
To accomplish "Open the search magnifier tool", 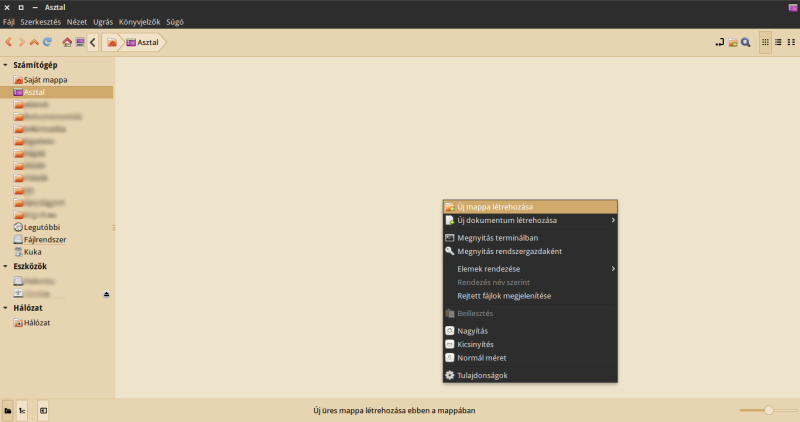I will tap(745, 42).
